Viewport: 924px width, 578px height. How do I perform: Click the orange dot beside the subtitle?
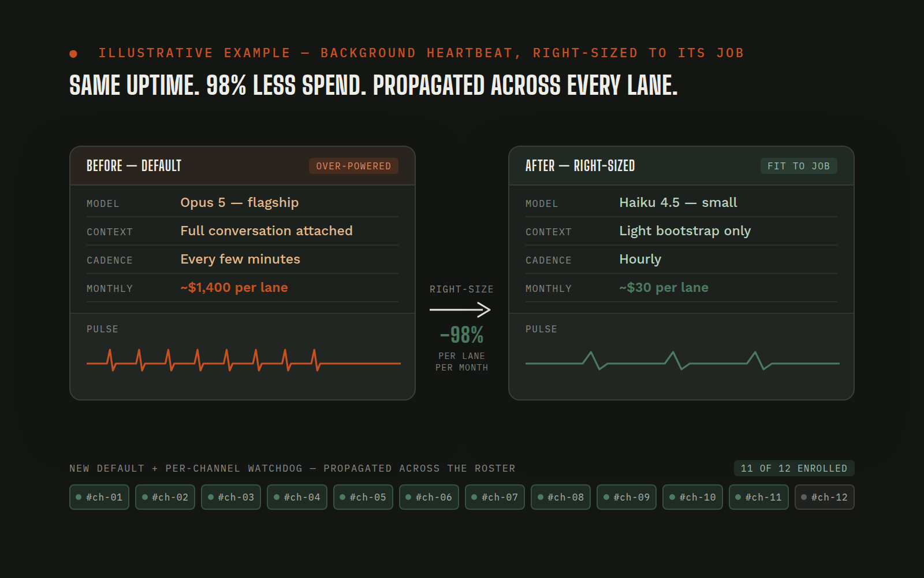click(73, 54)
